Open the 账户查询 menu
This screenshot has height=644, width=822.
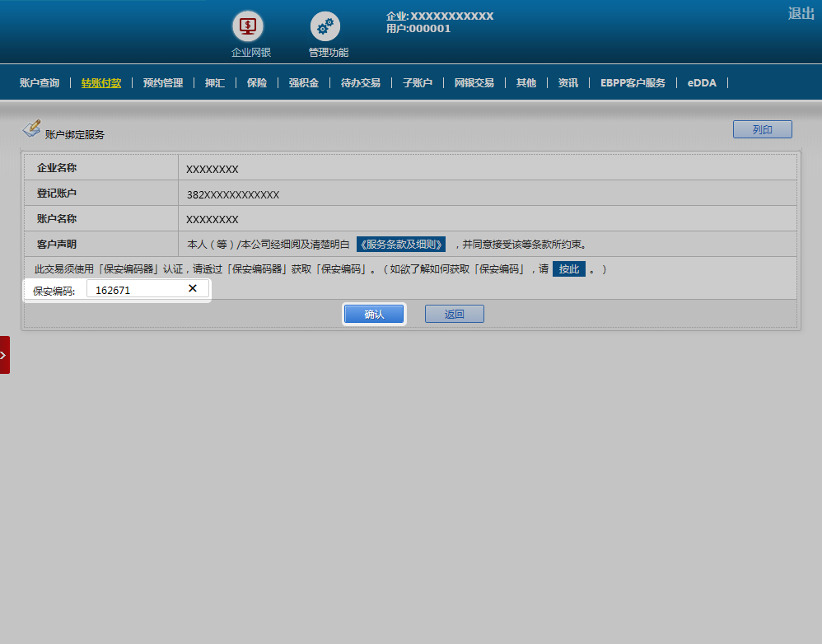[x=40, y=83]
